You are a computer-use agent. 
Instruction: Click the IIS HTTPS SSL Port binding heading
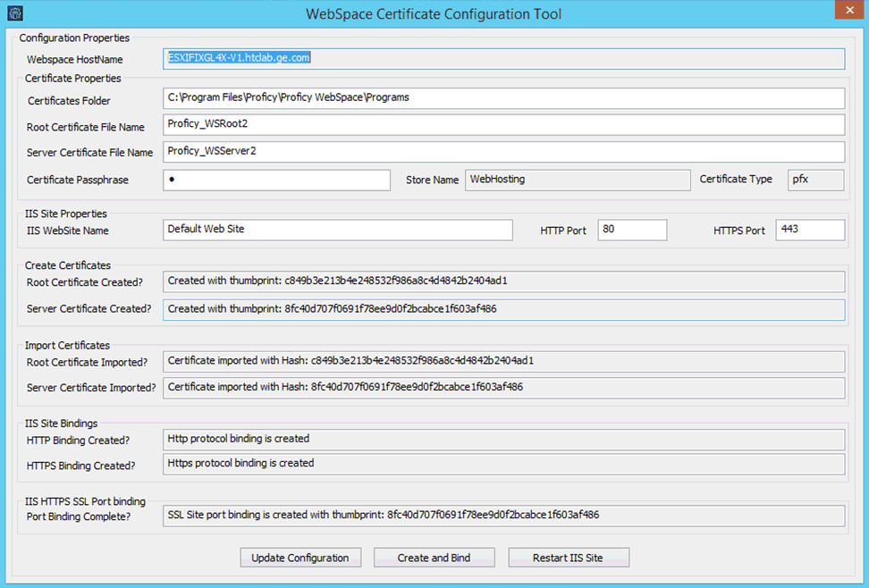(85, 501)
